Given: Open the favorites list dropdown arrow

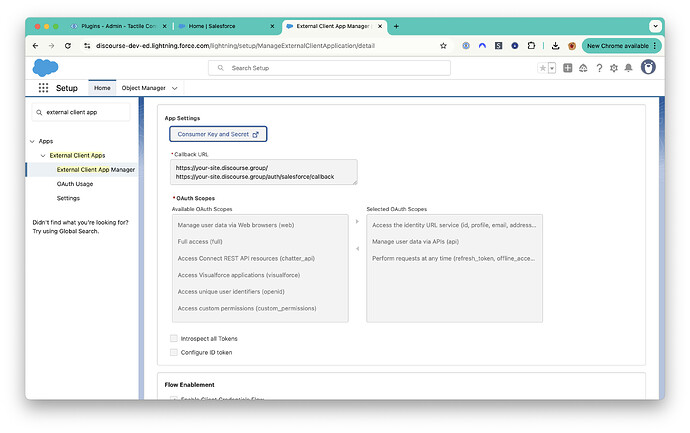Looking at the screenshot, I should click(x=552, y=68).
